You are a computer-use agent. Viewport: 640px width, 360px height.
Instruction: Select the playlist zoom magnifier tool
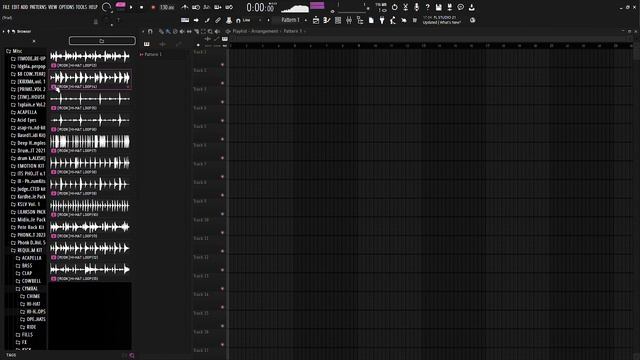coord(210,31)
